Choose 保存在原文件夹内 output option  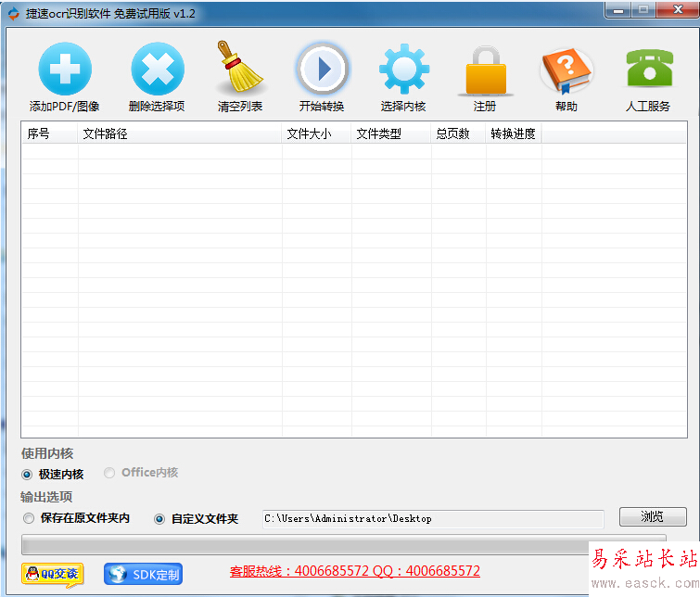(29, 518)
